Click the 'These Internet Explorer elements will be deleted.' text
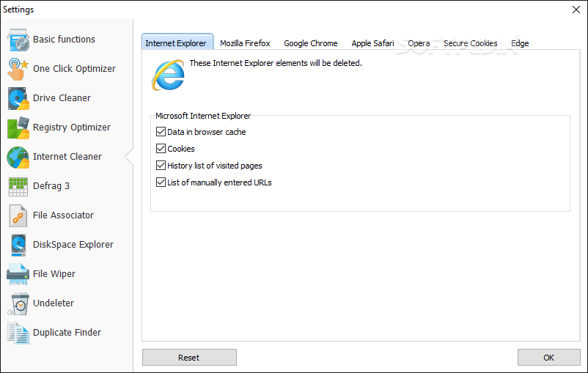Screen dimensions: 588x373 pyautogui.click(x=276, y=63)
